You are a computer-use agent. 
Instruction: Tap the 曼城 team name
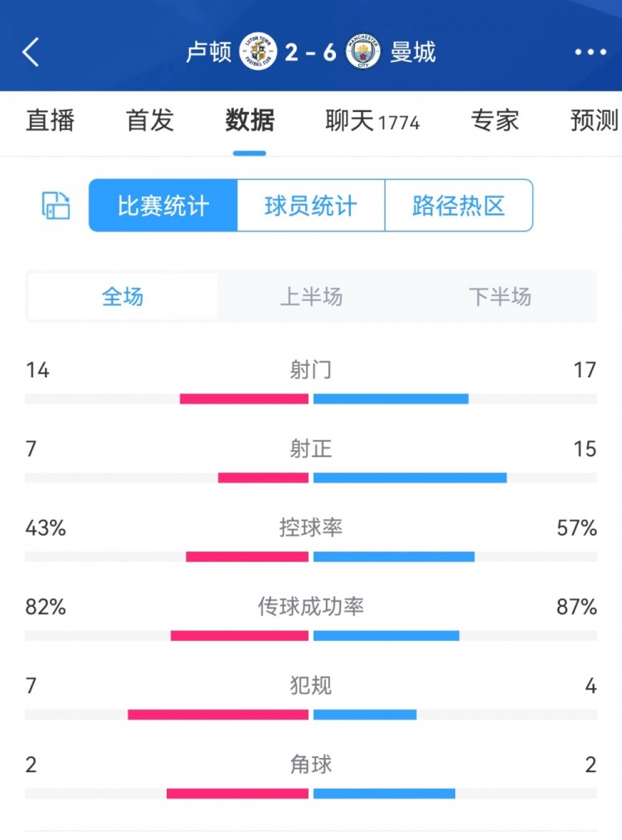413,52
